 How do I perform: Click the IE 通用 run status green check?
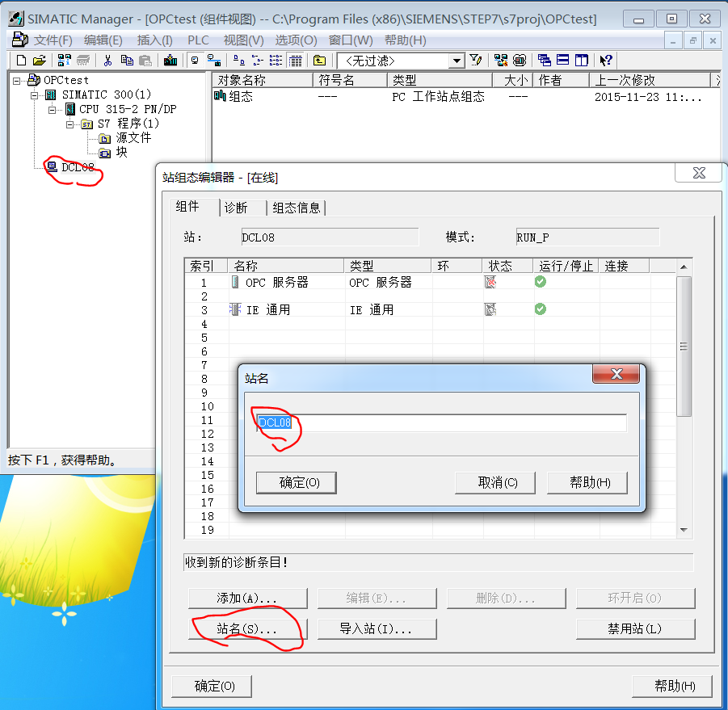coord(540,309)
